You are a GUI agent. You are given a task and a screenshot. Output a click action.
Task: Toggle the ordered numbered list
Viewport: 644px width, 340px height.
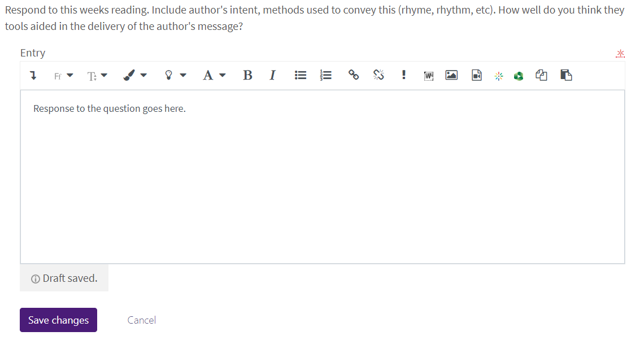tap(325, 75)
